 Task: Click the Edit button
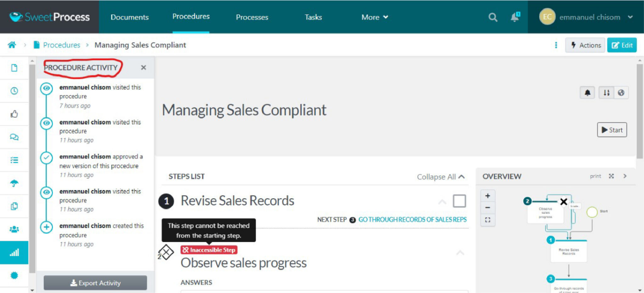point(622,45)
